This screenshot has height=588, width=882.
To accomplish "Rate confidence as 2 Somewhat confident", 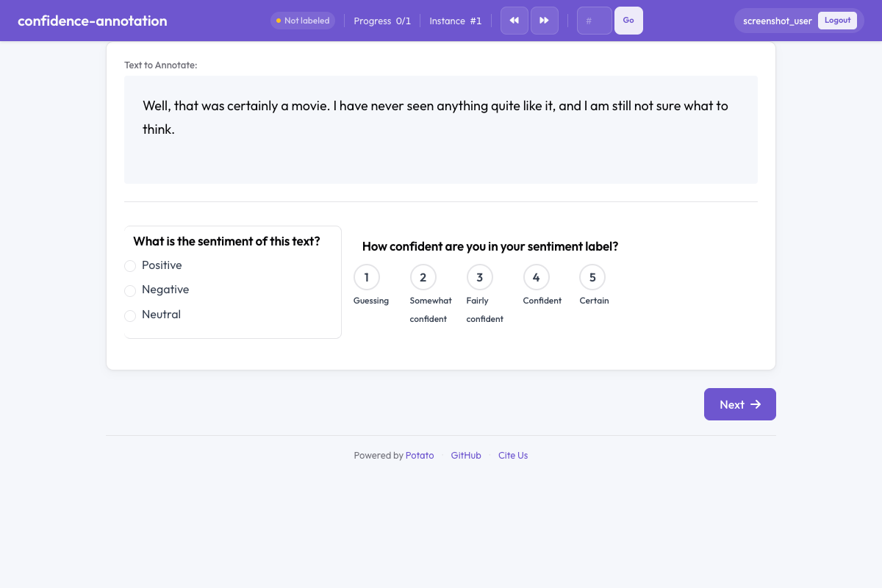I will (x=423, y=277).
